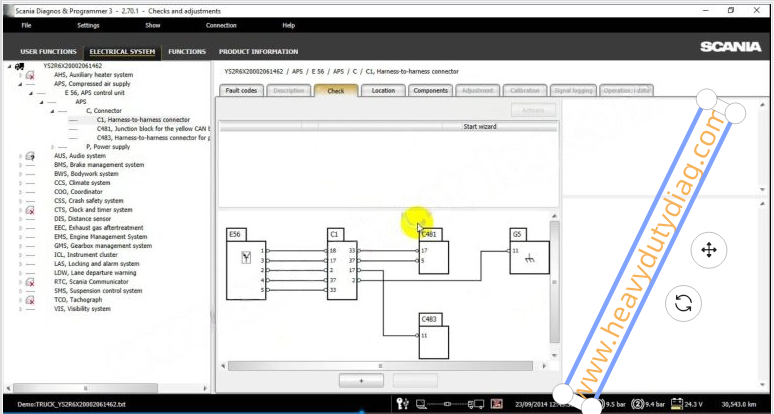Expand the AUS, Audio system node

(20, 156)
